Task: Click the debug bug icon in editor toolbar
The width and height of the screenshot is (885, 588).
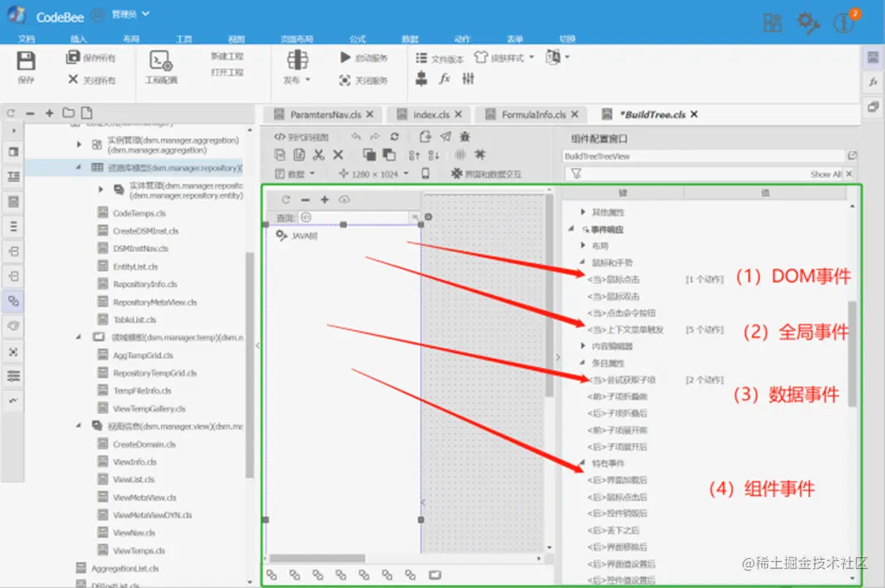Action: 464,136
